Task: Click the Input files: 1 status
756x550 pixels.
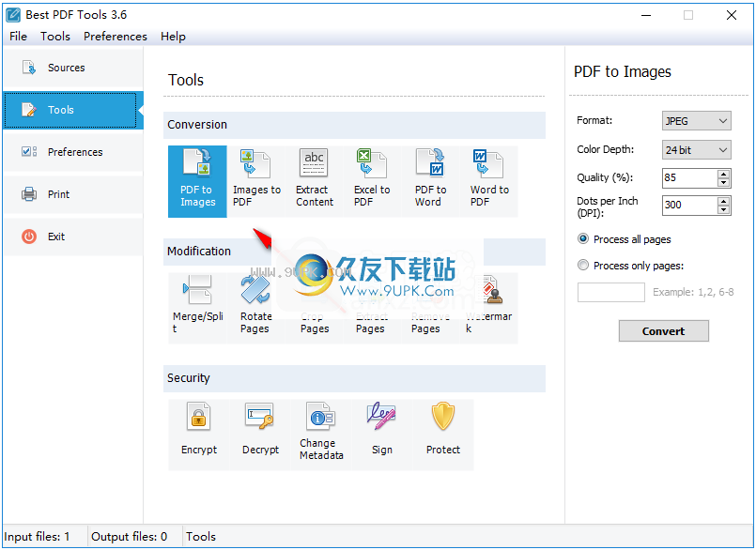Action: [x=38, y=537]
